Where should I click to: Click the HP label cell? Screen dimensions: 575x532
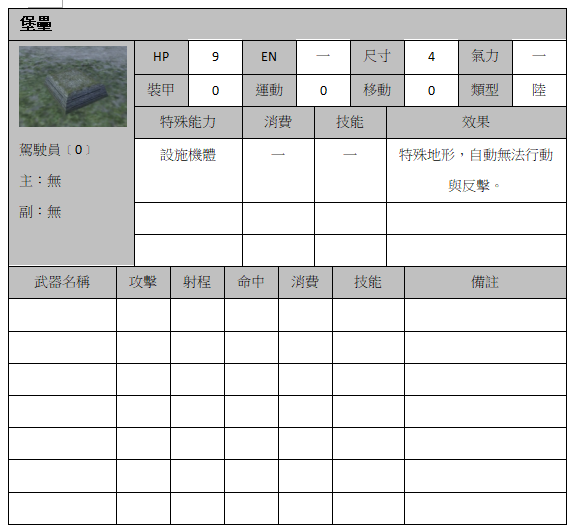click(x=161, y=57)
